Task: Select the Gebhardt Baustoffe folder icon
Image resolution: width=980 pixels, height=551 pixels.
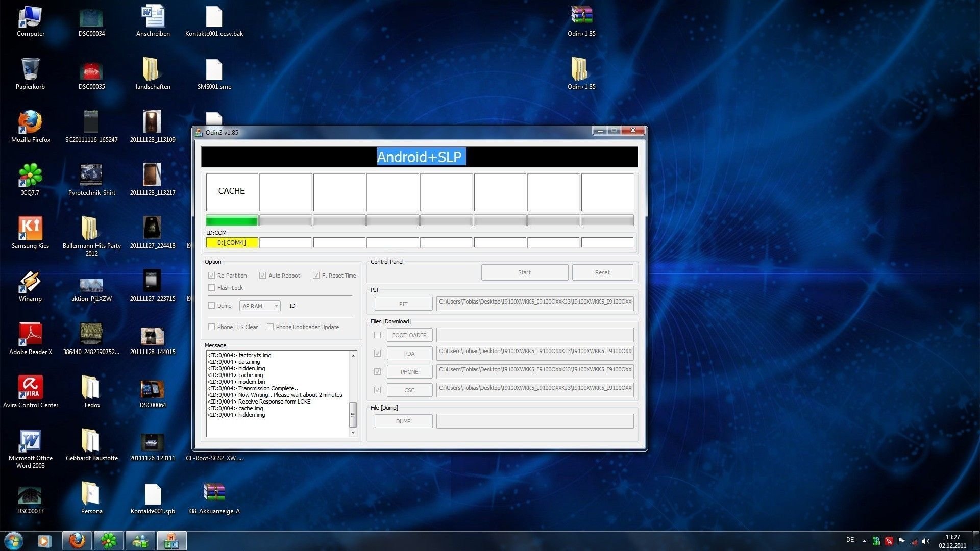Action: pos(91,445)
